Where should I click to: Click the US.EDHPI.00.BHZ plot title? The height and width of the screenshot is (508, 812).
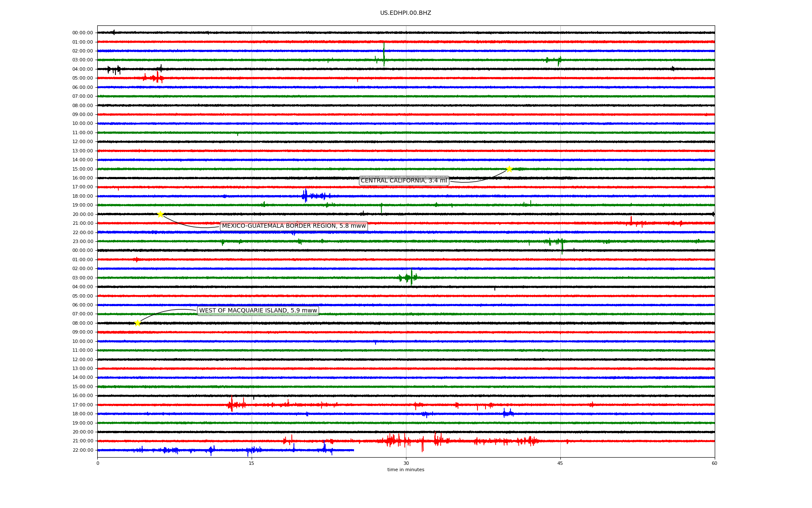click(x=405, y=13)
